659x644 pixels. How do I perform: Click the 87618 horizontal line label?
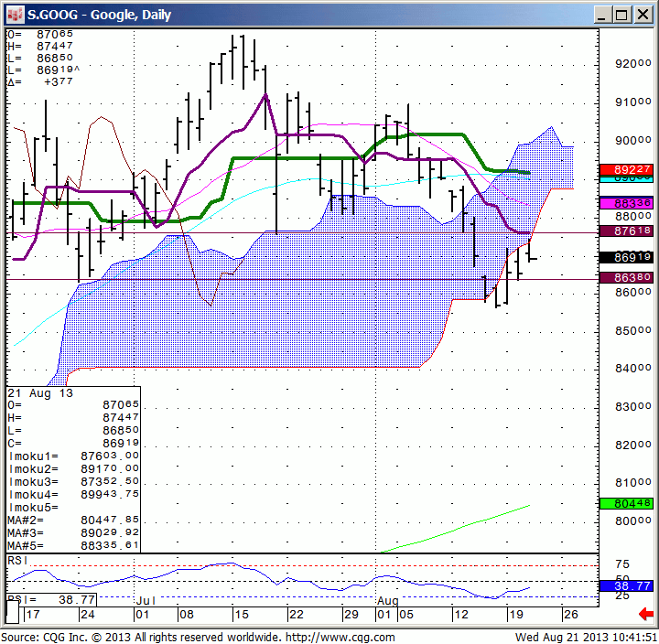(x=626, y=231)
